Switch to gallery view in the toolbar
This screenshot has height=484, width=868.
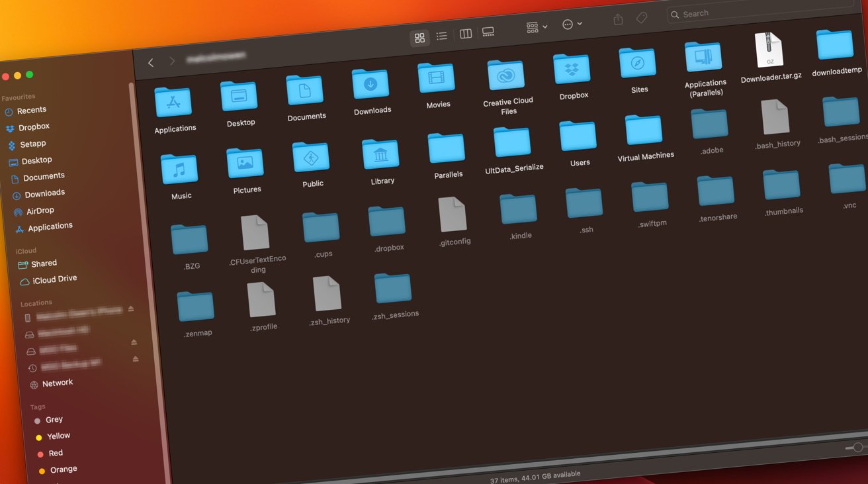[x=488, y=31]
